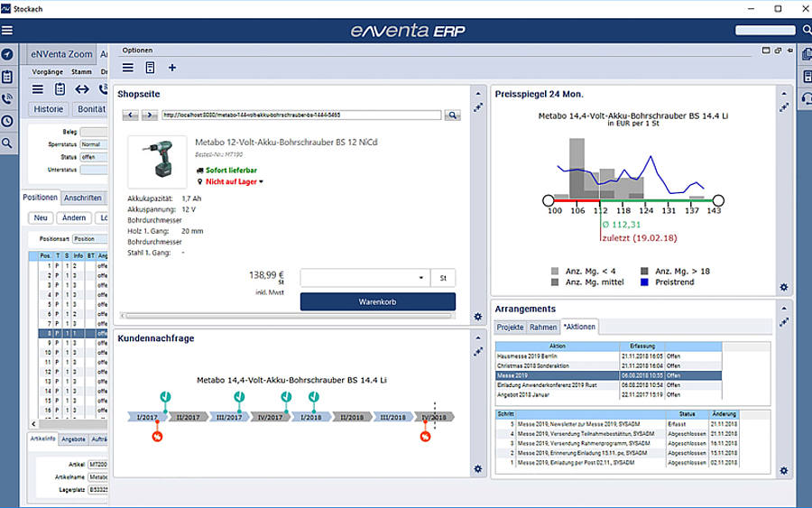This screenshot has width=812, height=508.
Task: Open the Positionsart dropdown
Action: click(90, 239)
